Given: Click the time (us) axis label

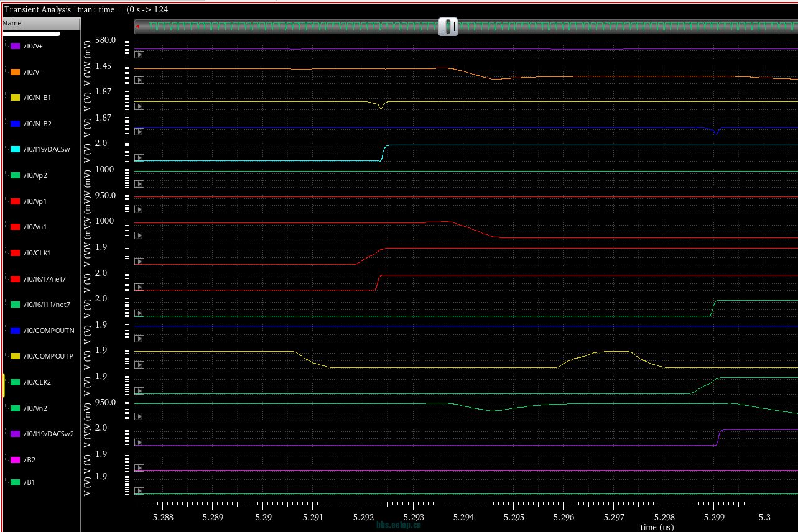Looking at the screenshot, I should pos(657,527).
